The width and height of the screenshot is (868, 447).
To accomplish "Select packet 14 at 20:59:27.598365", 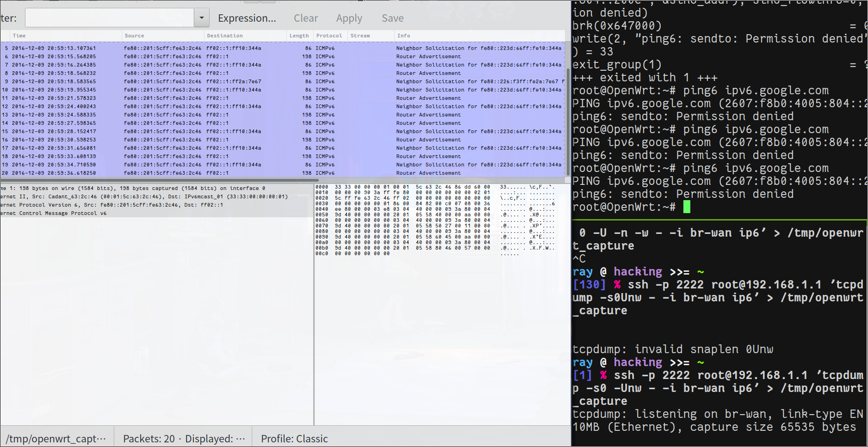I will click(282, 123).
